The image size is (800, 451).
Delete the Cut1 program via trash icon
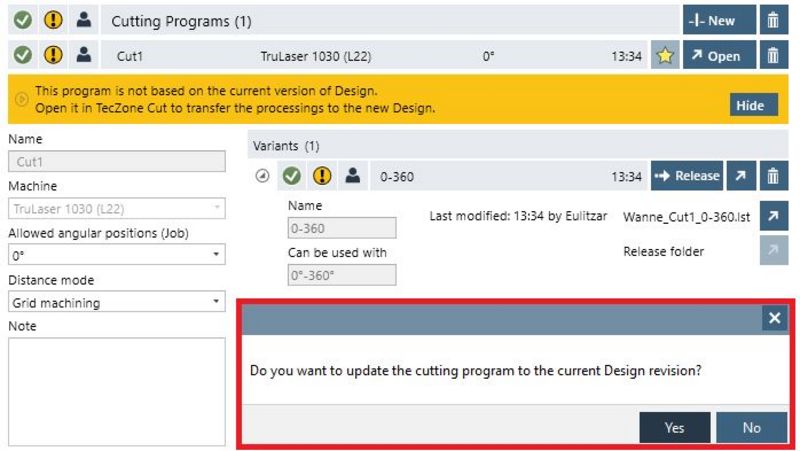772,56
